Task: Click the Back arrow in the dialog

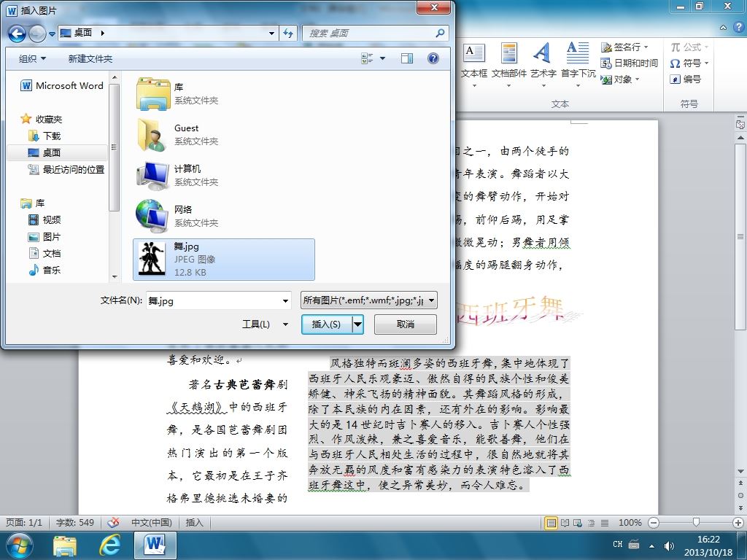Action: tap(18, 33)
